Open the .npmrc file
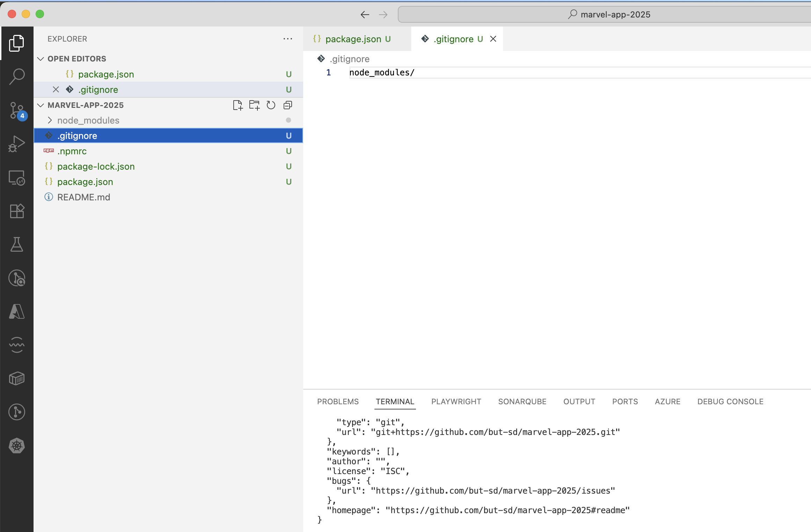This screenshot has width=811, height=532. pyautogui.click(x=168, y=151)
